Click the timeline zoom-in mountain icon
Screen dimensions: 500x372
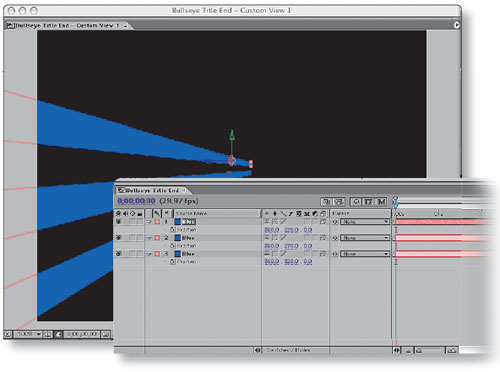point(451,350)
